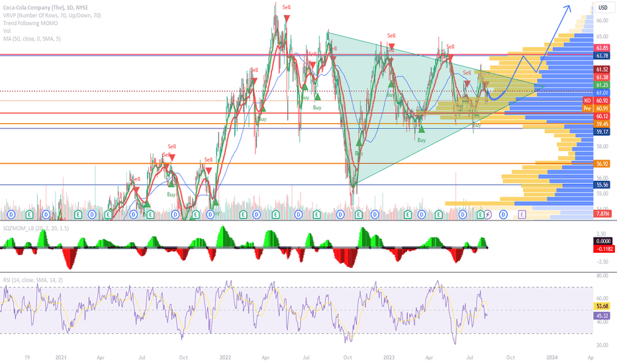Select the SQZMOM_LB indicator legend

coord(36,228)
